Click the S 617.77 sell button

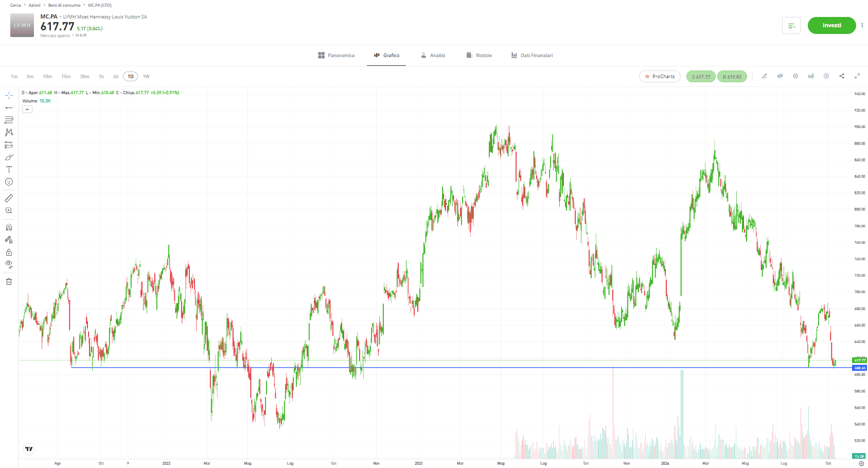(701, 77)
